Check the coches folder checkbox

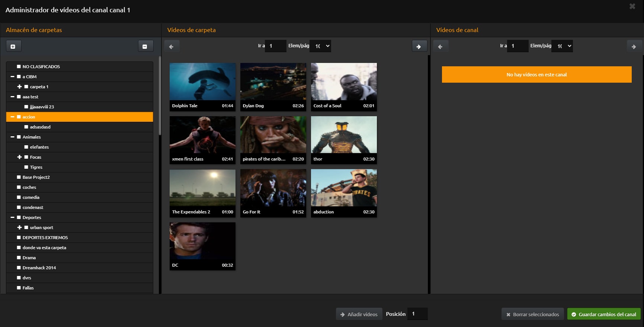click(x=19, y=187)
